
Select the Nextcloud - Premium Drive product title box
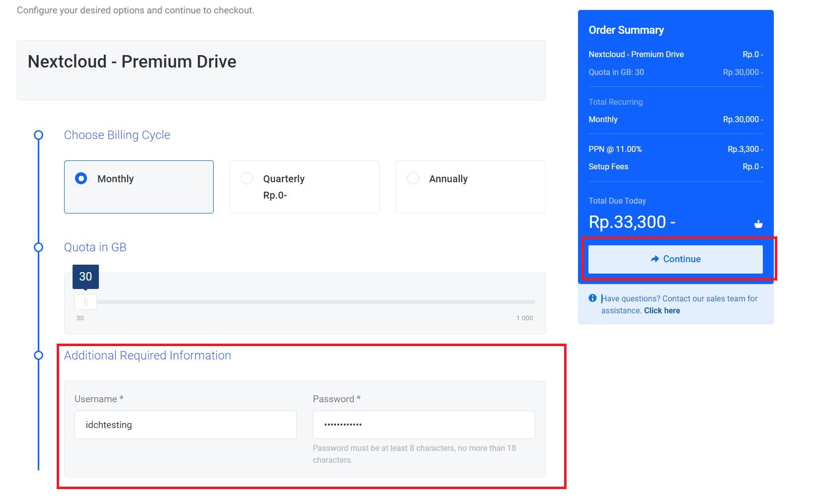(x=132, y=62)
